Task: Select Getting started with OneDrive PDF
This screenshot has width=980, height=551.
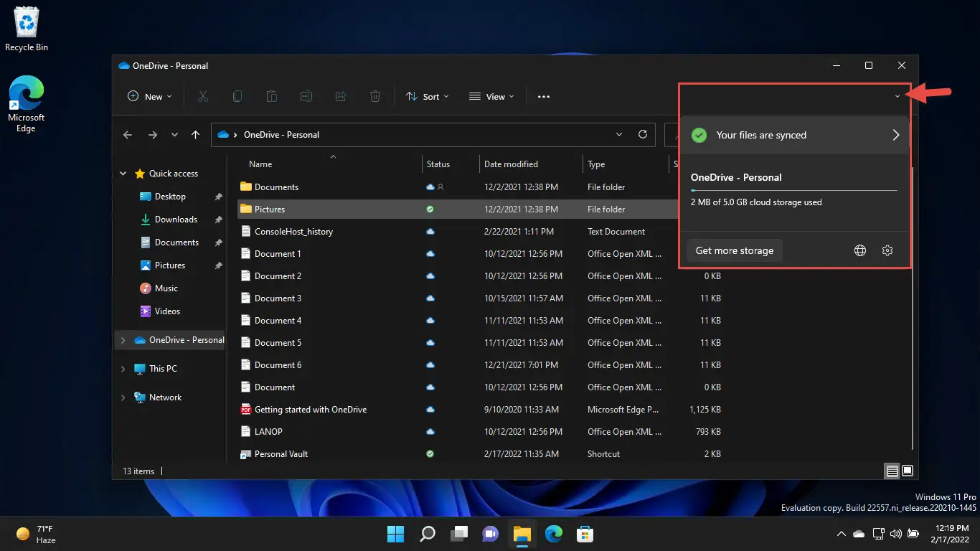Action: pyautogui.click(x=311, y=409)
